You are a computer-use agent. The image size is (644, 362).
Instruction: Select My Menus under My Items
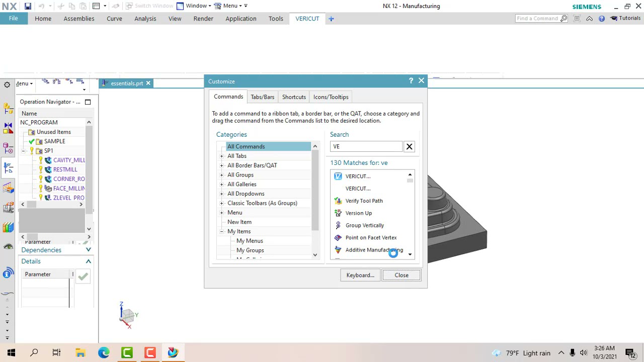(250, 241)
